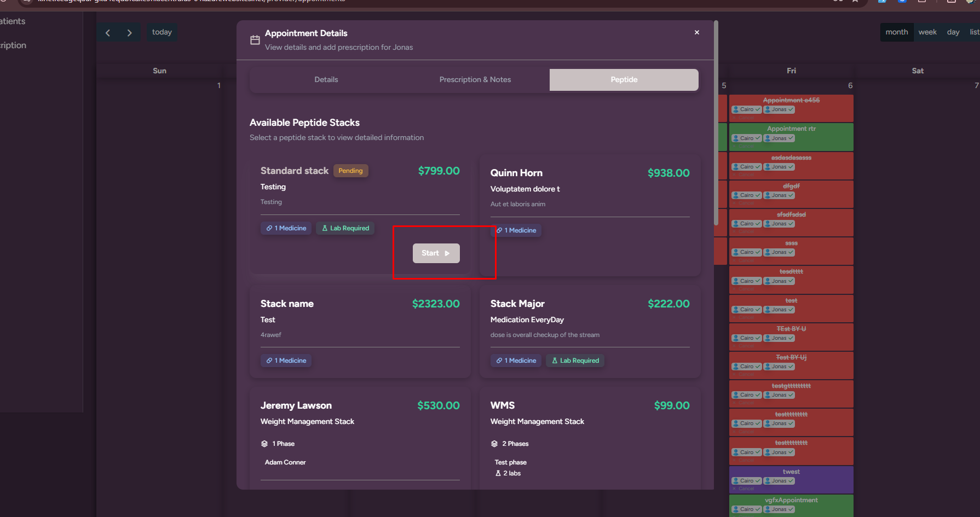980x517 pixels.
Task: Click the 1 Medicine badge on Stack name
Action: [286, 361]
